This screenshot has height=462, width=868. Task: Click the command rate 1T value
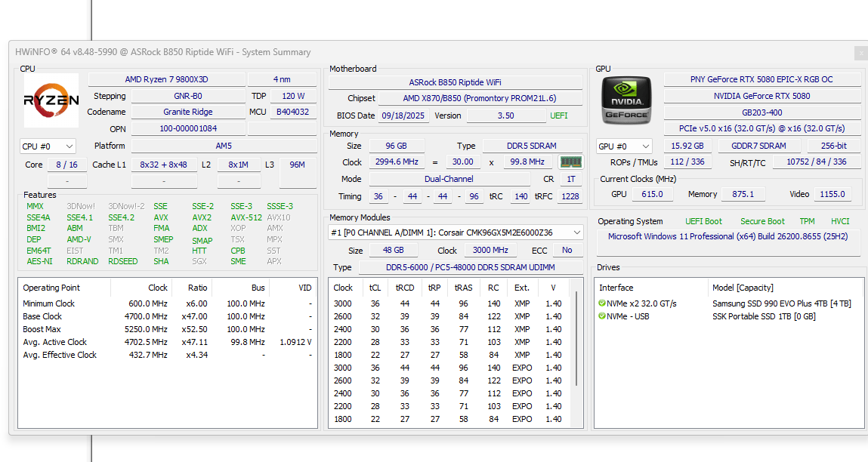click(x=571, y=179)
